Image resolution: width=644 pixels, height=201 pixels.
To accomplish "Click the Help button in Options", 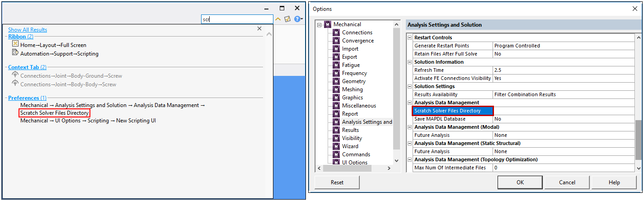I will (x=614, y=182).
